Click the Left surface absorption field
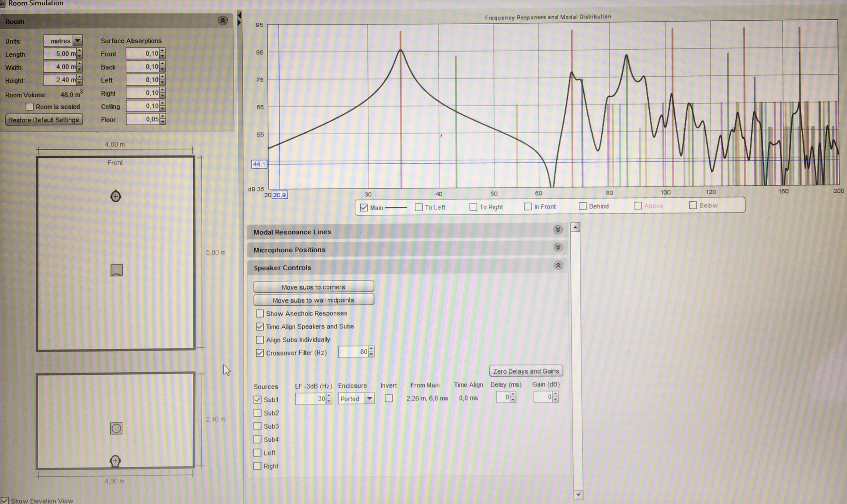The image size is (847, 504). click(143, 80)
